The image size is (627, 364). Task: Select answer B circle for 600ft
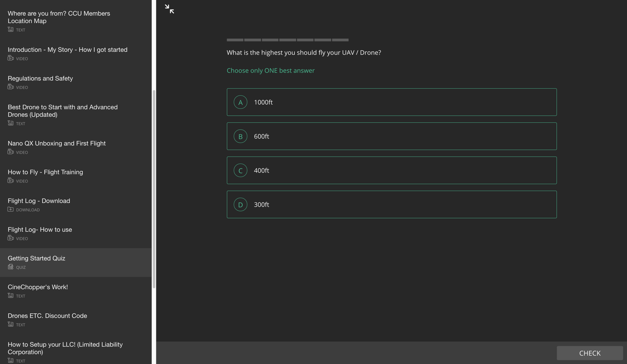coord(240,136)
